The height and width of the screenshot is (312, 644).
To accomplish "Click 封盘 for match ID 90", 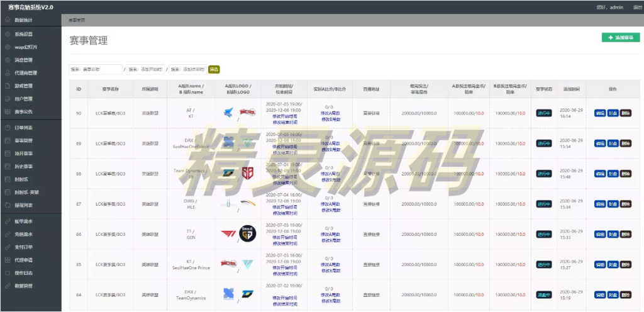I will click(x=613, y=113).
